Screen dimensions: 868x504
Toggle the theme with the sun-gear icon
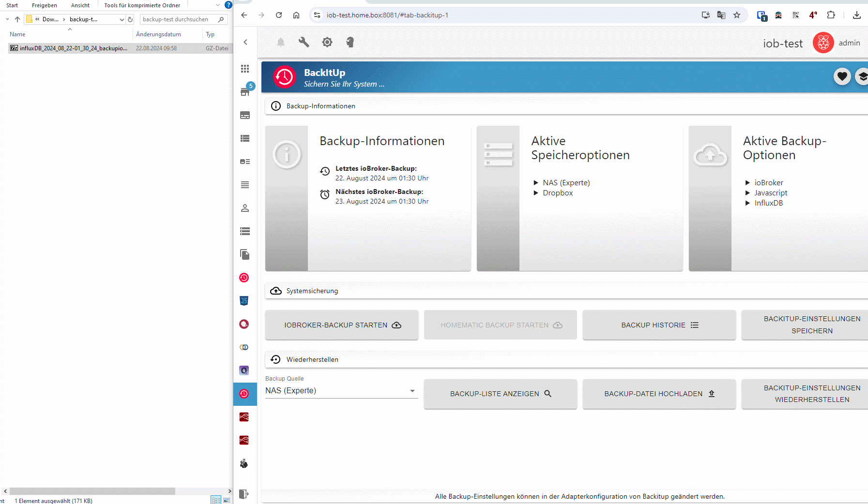[327, 42]
